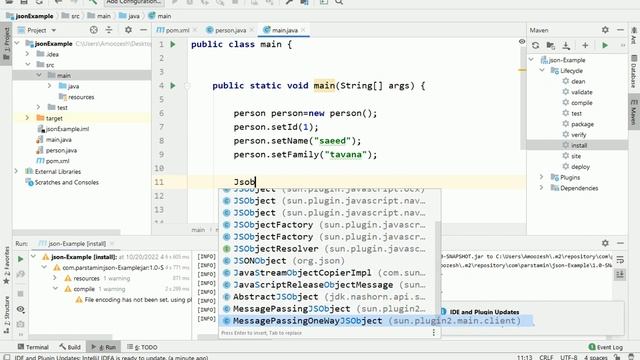Toggle soft-wrap in Run console
The height and width of the screenshot is (360, 640).
[x=620, y=260]
